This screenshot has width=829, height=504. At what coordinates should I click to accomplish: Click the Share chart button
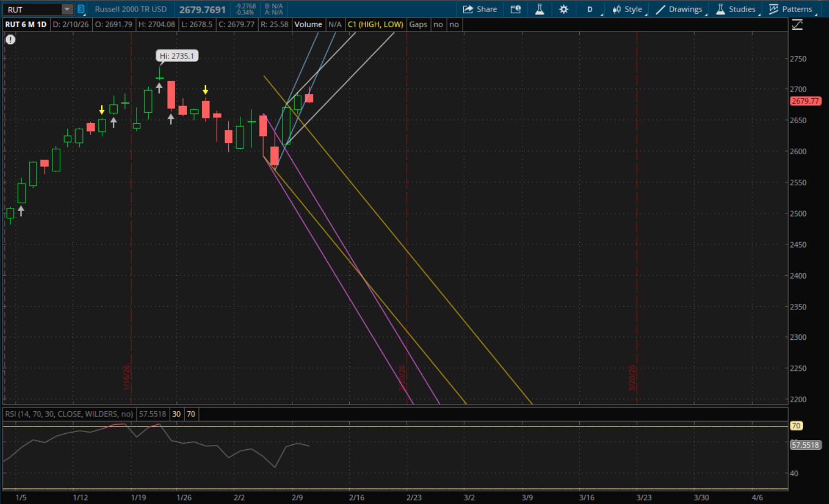pyautogui.click(x=480, y=9)
